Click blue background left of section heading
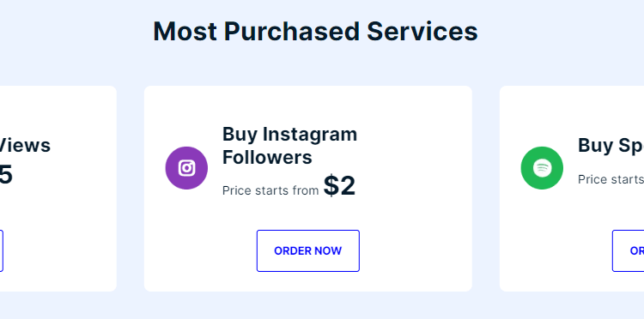Image resolution: width=644 pixels, height=319 pixels. pos(74,31)
